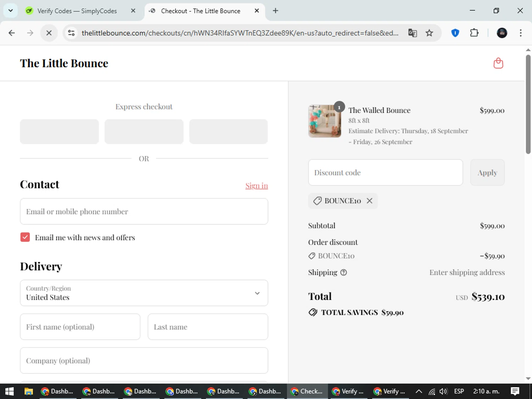
Task: Bookmark this page with the star icon
Action: point(430,33)
